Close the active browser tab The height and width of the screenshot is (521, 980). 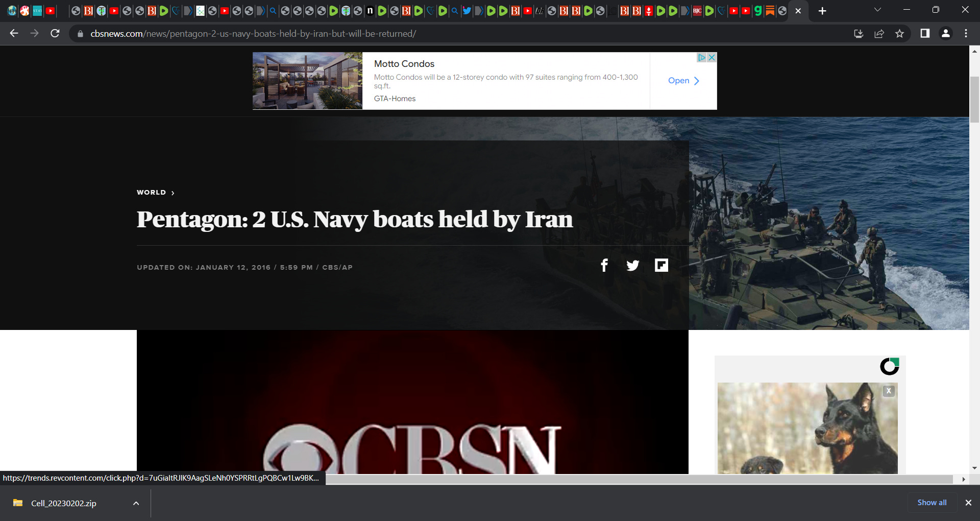coord(798,11)
